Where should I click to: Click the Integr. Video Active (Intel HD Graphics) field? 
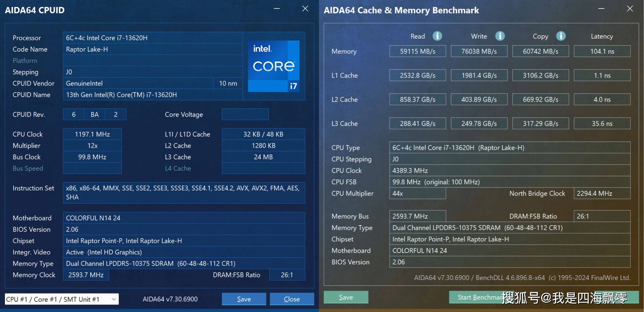(x=184, y=252)
